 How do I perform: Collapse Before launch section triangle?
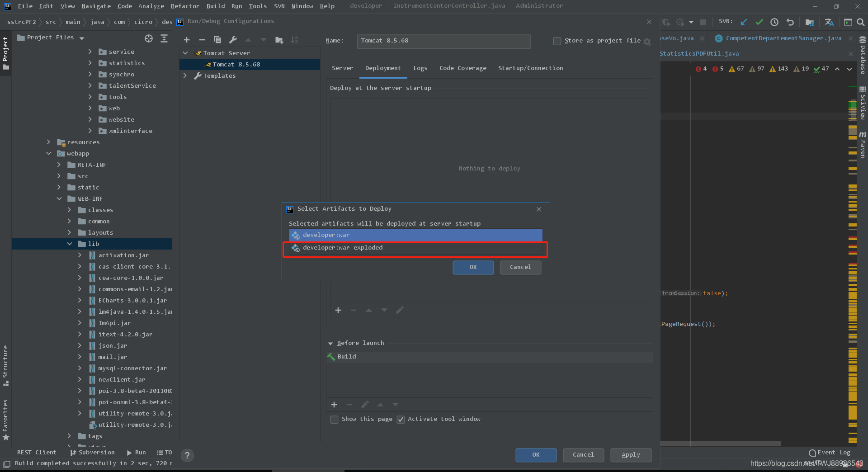[x=330, y=344]
